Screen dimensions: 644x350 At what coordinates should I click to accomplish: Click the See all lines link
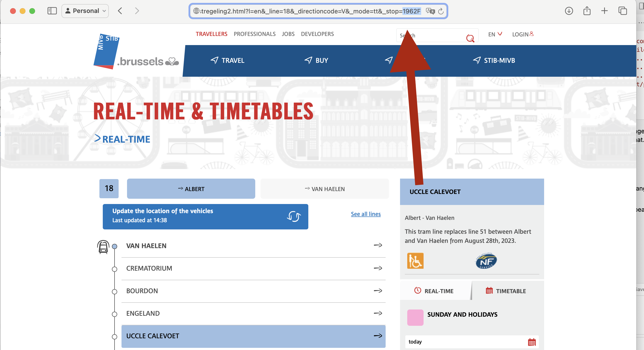tap(366, 214)
